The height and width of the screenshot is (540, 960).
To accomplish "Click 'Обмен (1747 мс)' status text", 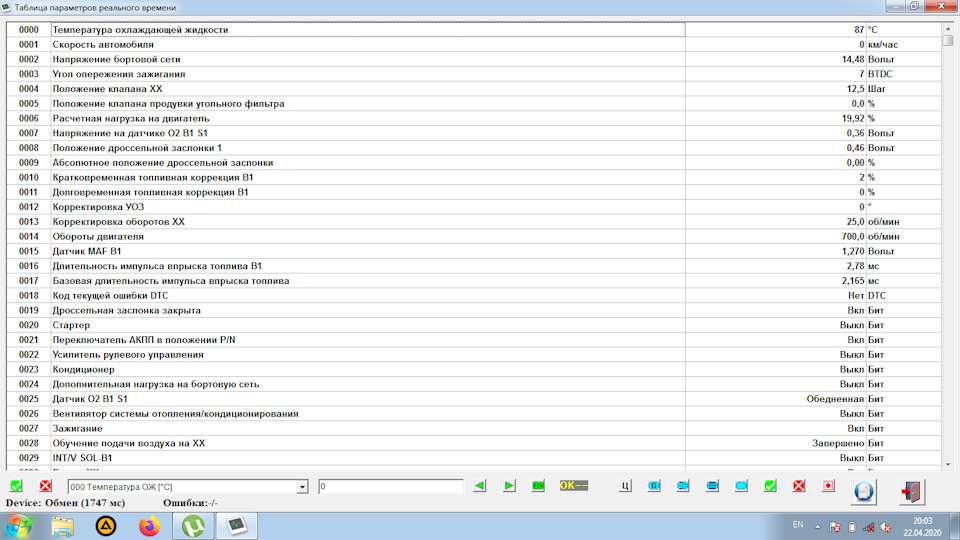I will pyautogui.click(x=84, y=503).
